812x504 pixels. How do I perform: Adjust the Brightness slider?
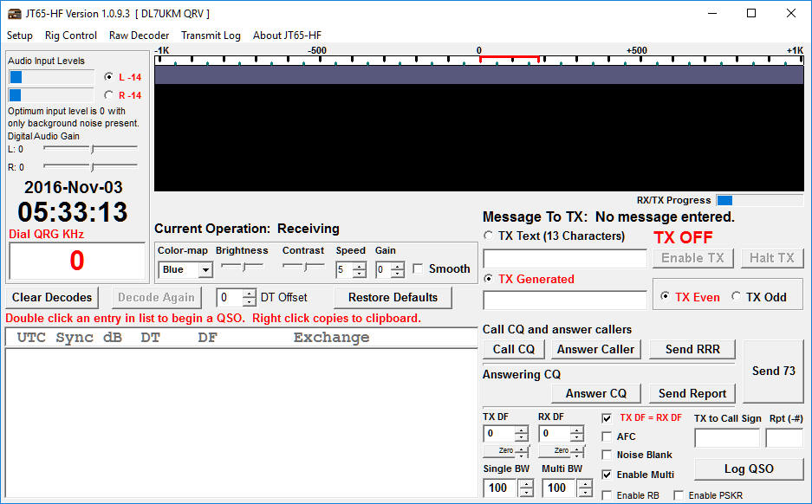click(x=243, y=267)
